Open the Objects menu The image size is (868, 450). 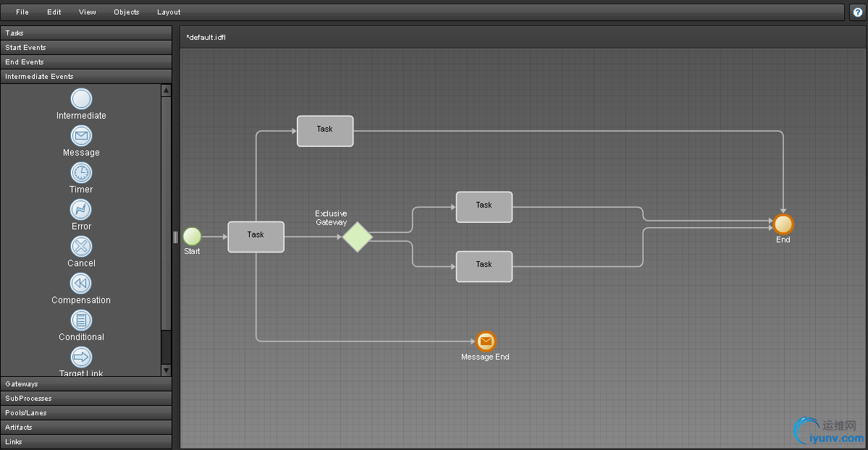click(127, 12)
